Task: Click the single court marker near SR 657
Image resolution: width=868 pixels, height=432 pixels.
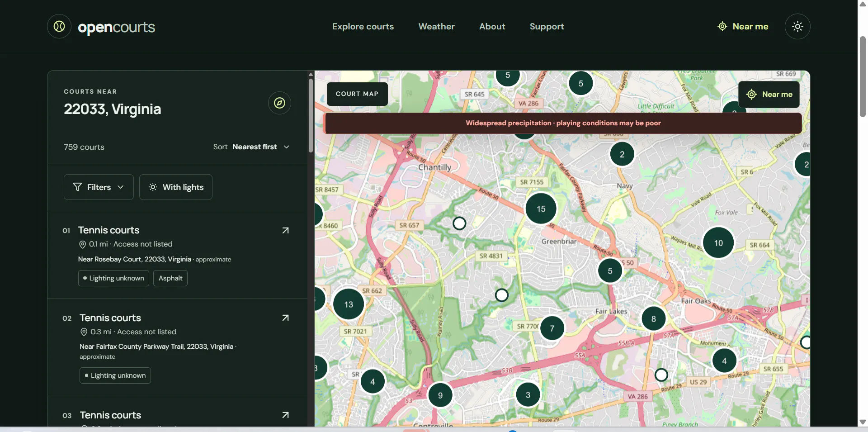Action: click(459, 223)
